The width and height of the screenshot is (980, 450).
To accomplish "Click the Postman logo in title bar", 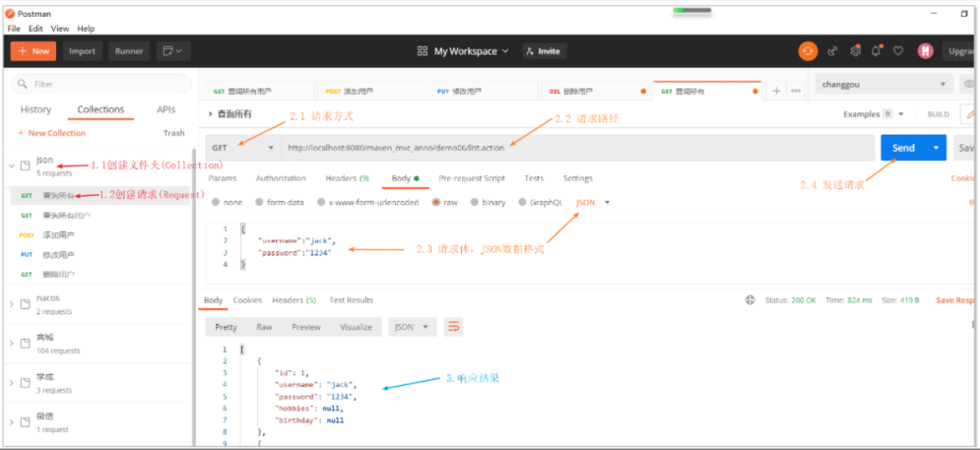I will click(x=10, y=14).
